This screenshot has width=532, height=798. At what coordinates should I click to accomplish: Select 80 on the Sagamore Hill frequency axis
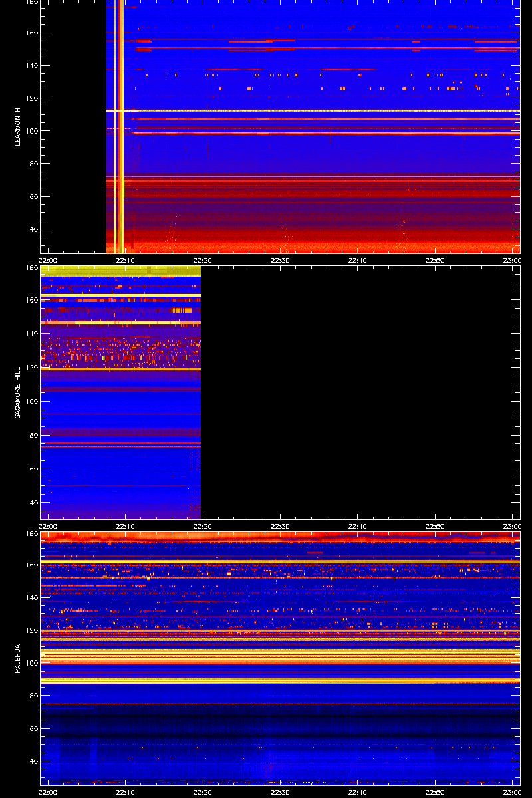(x=33, y=436)
